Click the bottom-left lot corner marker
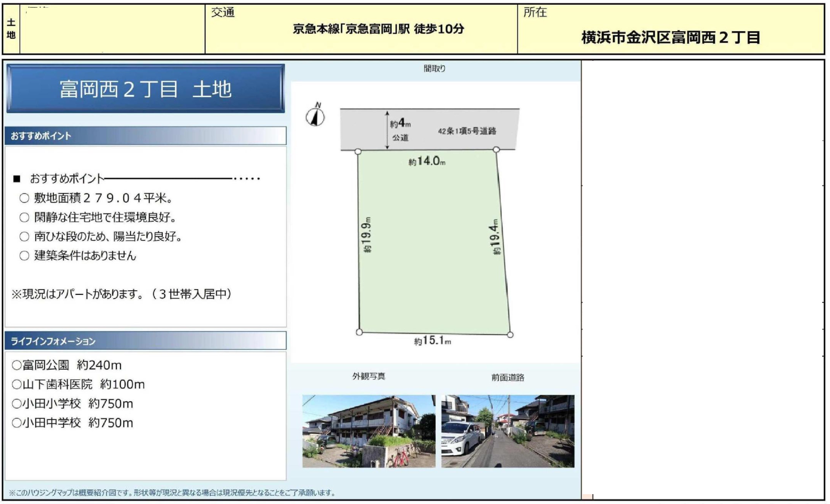Image resolution: width=830 pixels, height=504 pixels. [x=359, y=332]
